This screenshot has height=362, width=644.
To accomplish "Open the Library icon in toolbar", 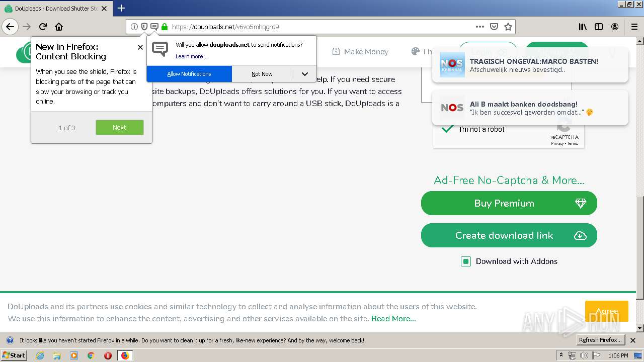I will coord(583,27).
